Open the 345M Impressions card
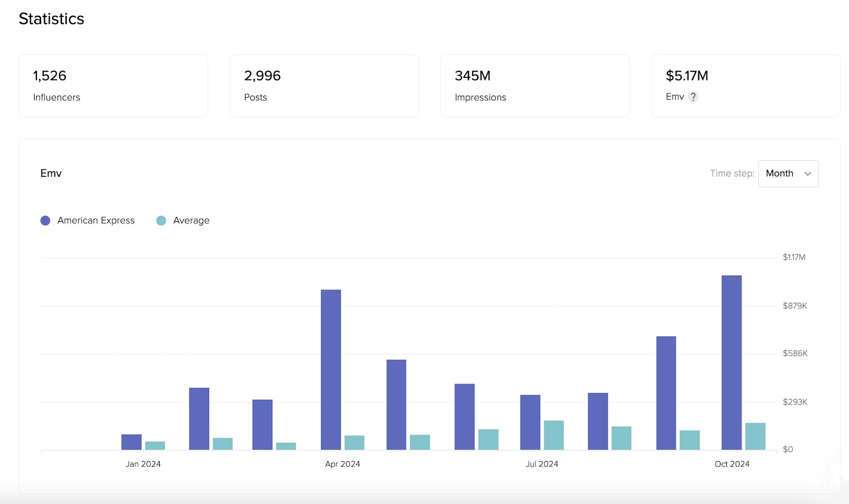This screenshot has width=849, height=504. [535, 85]
